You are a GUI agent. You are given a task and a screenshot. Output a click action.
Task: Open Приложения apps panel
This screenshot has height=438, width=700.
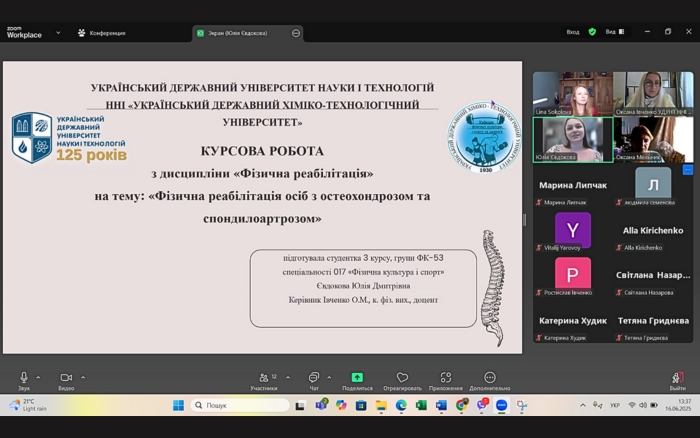click(x=446, y=380)
